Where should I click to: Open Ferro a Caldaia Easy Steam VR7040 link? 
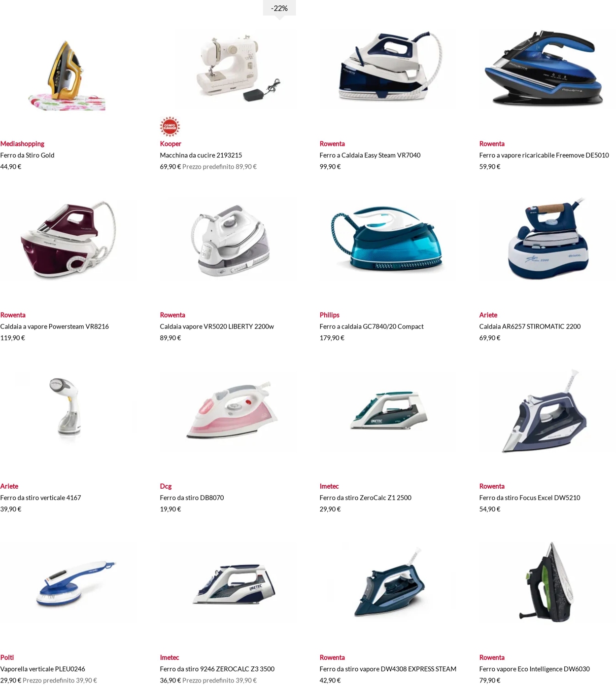point(370,155)
